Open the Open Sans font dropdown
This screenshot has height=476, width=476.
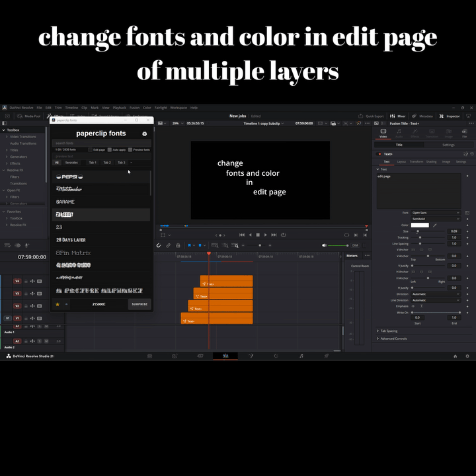click(436, 213)
